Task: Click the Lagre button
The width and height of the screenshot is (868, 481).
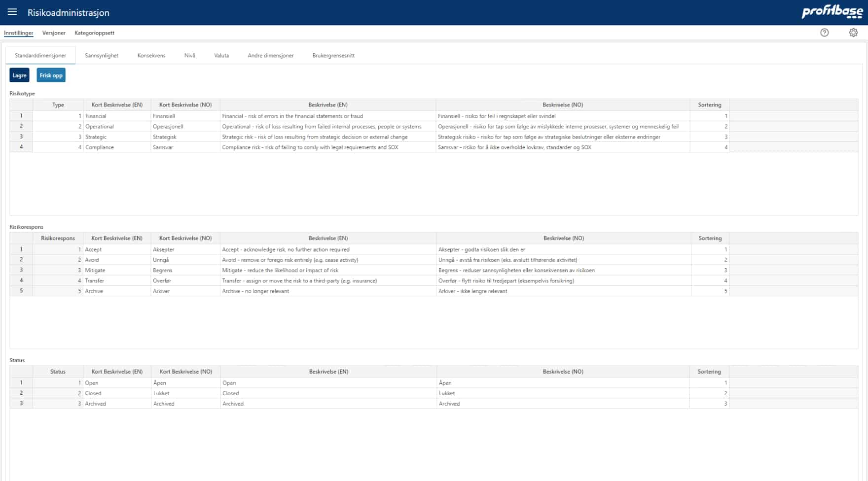Action: point(19,75)
